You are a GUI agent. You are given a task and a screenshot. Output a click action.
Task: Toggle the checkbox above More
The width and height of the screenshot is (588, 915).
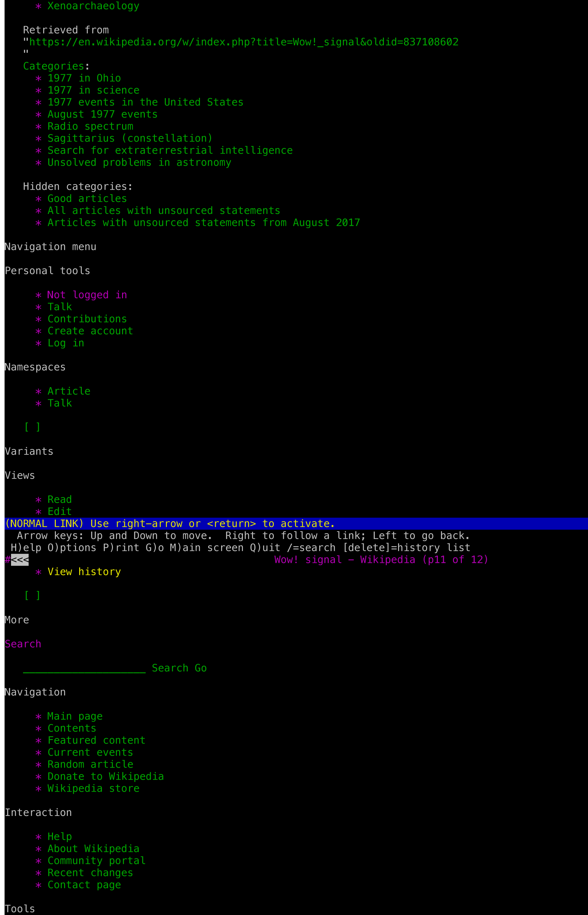tap(32, 595)
